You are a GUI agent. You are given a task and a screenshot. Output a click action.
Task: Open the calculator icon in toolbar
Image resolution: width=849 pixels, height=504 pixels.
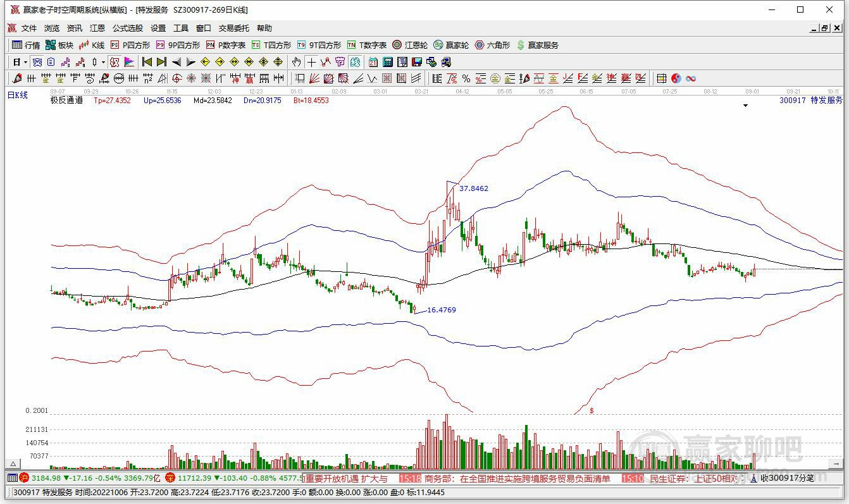(387, 62)
